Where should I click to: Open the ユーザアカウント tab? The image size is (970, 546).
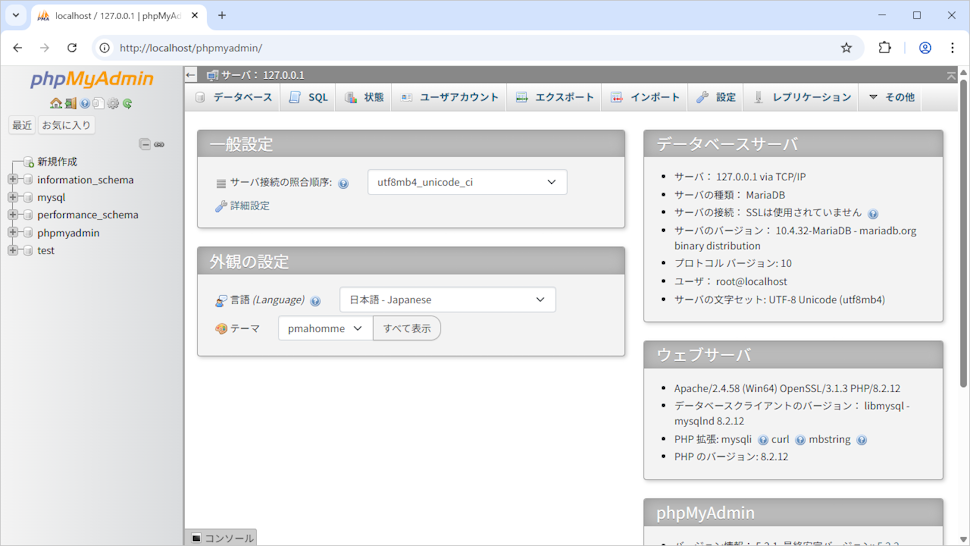(x=449, y=97)
